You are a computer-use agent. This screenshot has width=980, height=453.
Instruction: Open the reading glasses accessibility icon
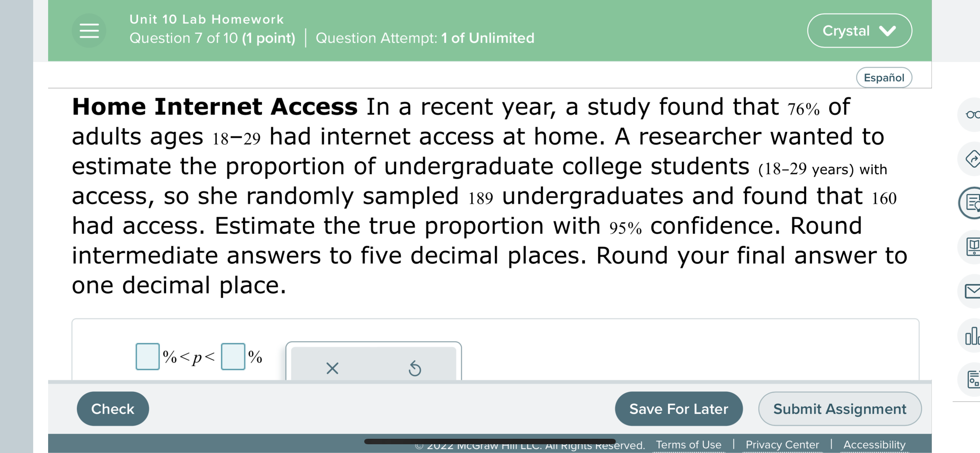coord(973,115)
